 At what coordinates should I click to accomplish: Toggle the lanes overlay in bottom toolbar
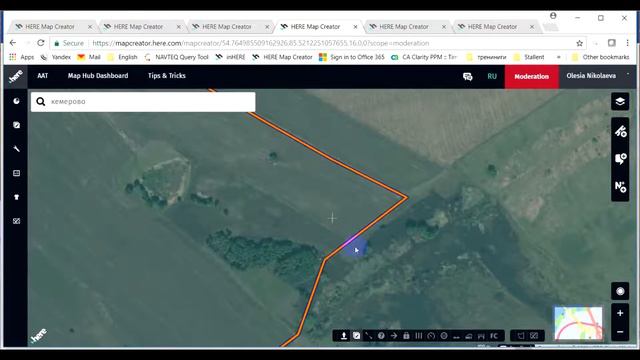(x=419, y=336)
